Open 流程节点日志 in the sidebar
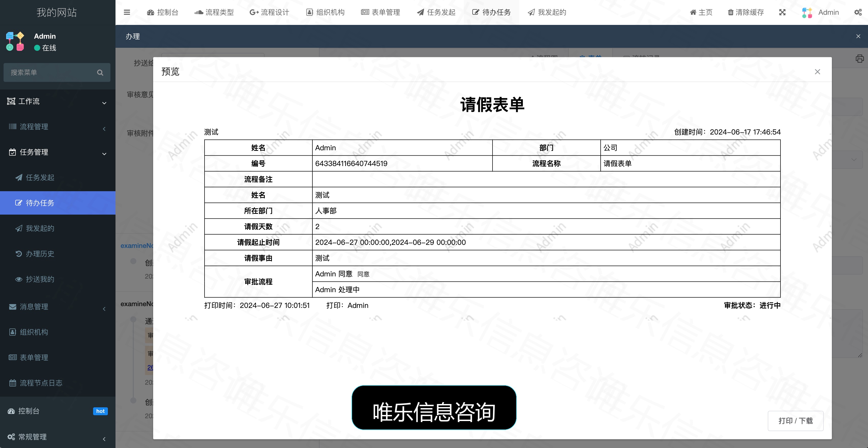 pos(57,383)
